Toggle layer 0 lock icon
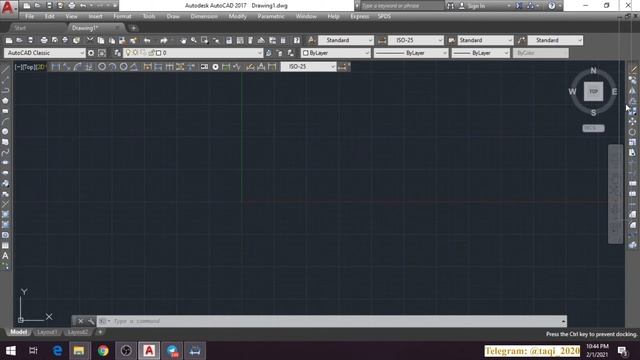Viewport: 640px width, 360px height. click(151, 53)
